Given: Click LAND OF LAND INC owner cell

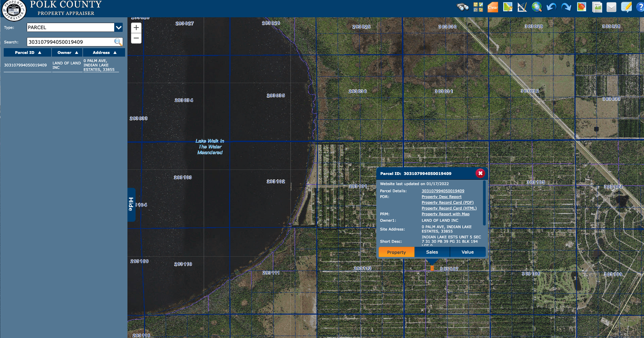Looking at the screenshot, I should point(67,65).
